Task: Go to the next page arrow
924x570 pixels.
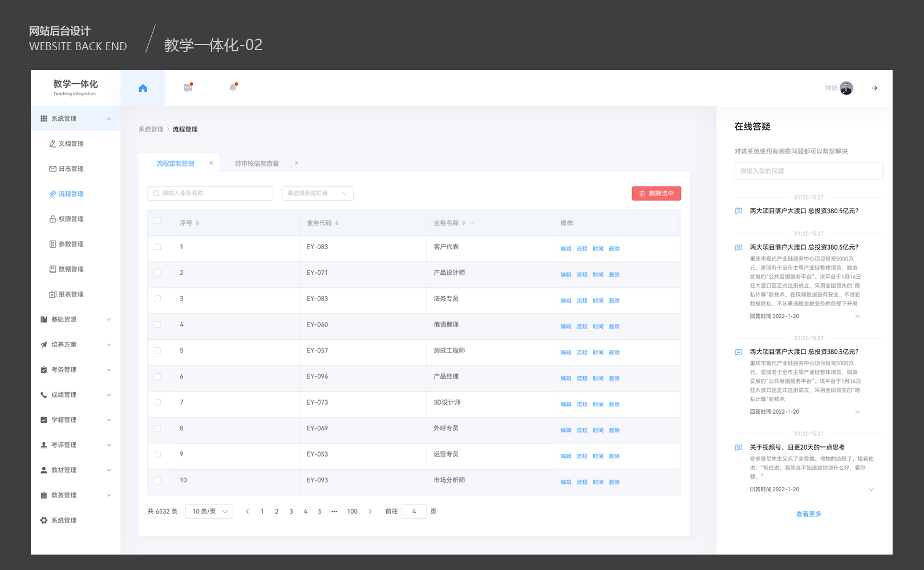Action: 370,511
